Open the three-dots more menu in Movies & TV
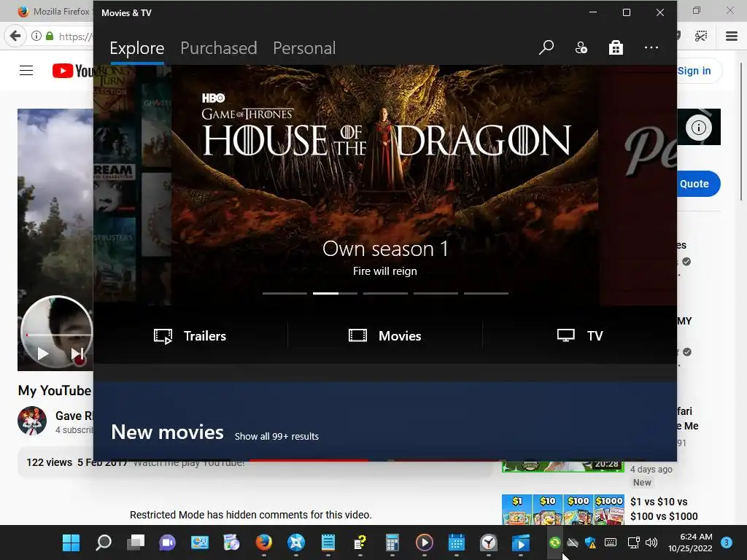 651,47
